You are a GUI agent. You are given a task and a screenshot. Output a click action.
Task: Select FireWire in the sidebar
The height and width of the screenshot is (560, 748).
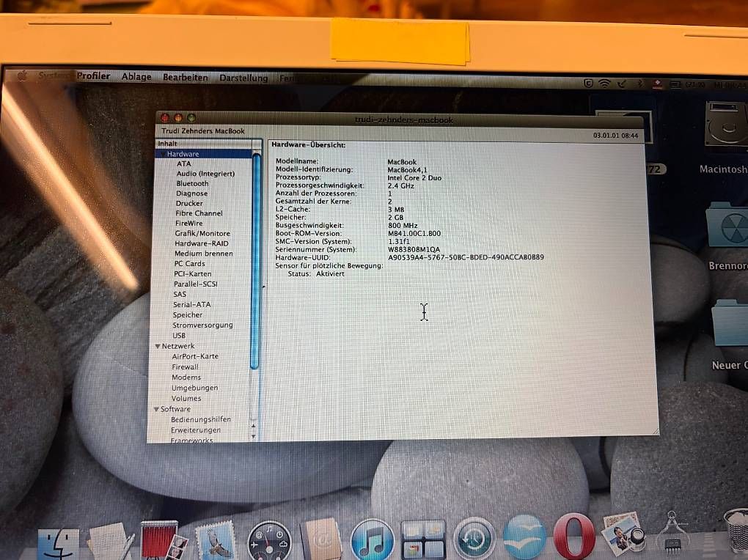(x=189, y=224)
